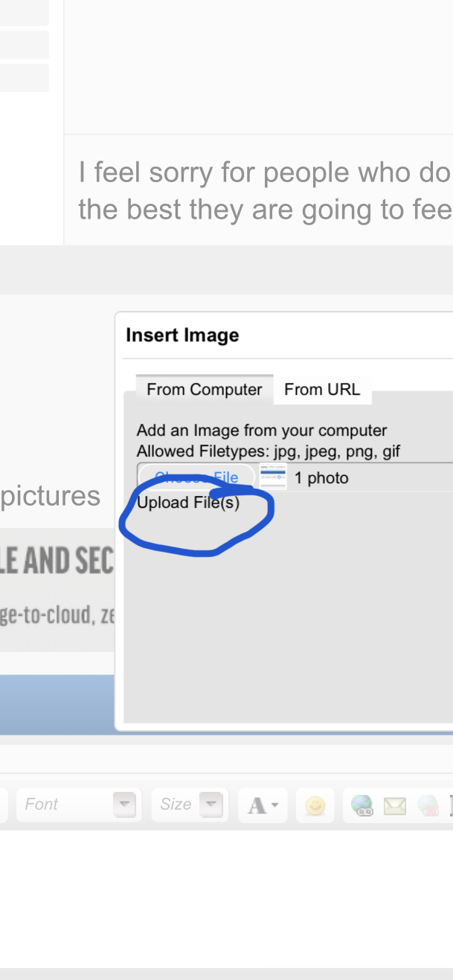Viewport: 453px width, 980px height.
Task: Click the 'pictures' text beside the dialog
Action: (x=50, y=497)
